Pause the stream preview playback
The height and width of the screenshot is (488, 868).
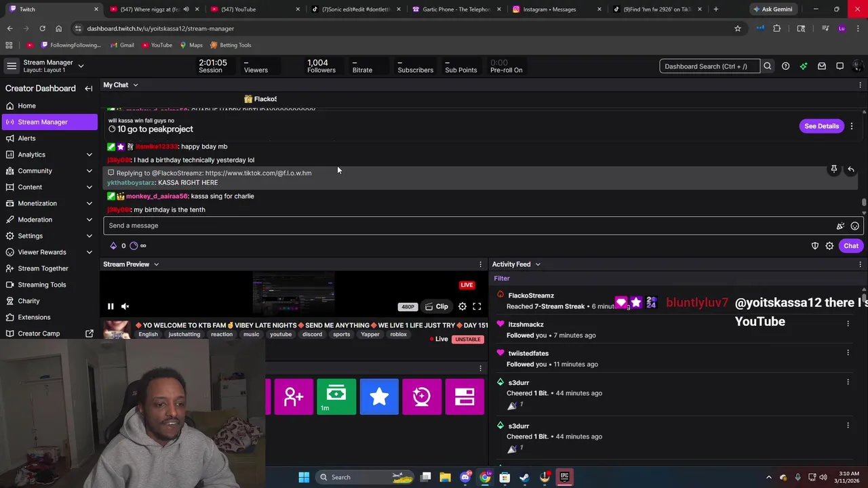[x=111, y=306]
